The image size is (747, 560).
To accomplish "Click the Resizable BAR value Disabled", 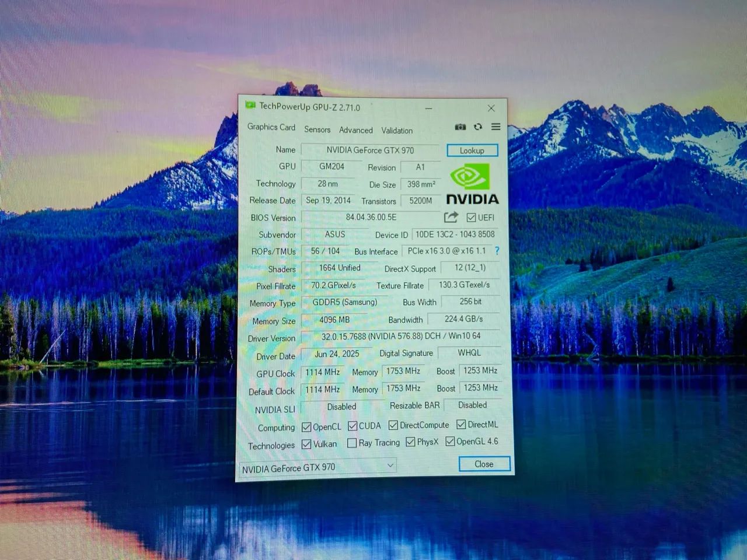I will pyautogui.click(x=472, y=405).
